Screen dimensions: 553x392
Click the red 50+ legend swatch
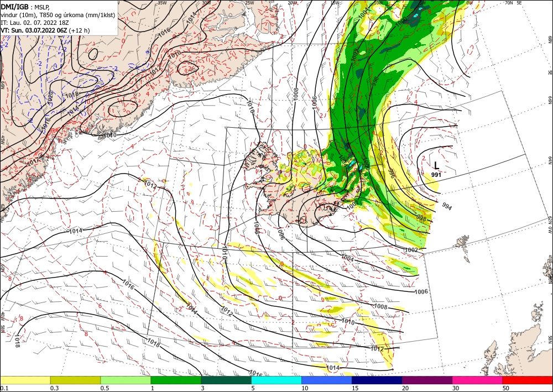[528, 380]
